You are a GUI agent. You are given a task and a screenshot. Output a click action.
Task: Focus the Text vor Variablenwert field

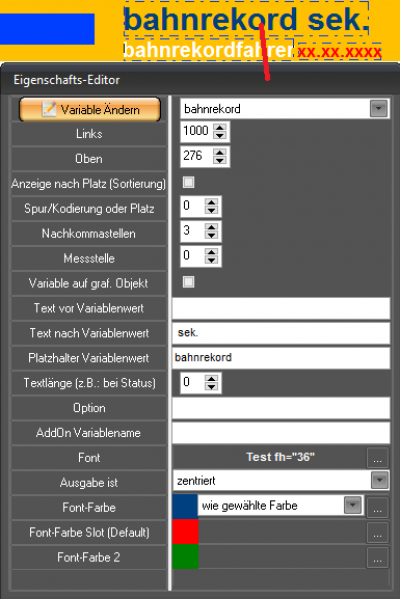(281, 308)
